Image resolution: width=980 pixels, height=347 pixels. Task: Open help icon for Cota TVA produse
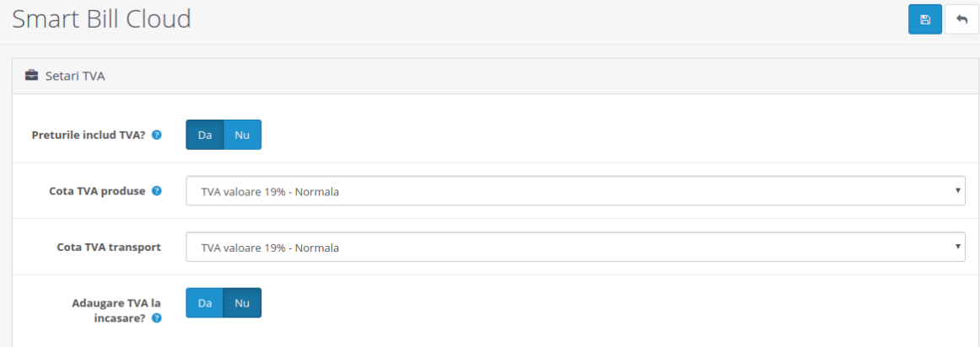[156, 191]
